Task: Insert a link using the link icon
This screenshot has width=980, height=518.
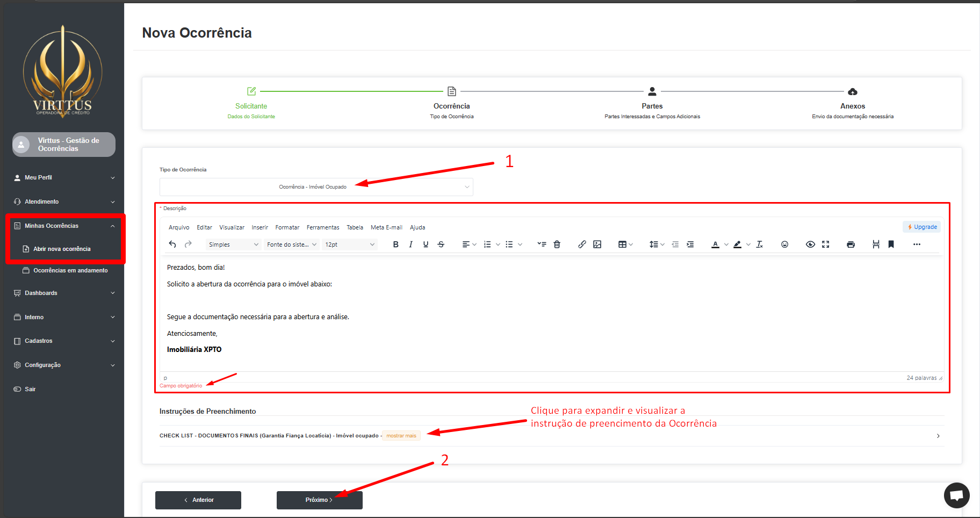Action: (x=582, y=244)
